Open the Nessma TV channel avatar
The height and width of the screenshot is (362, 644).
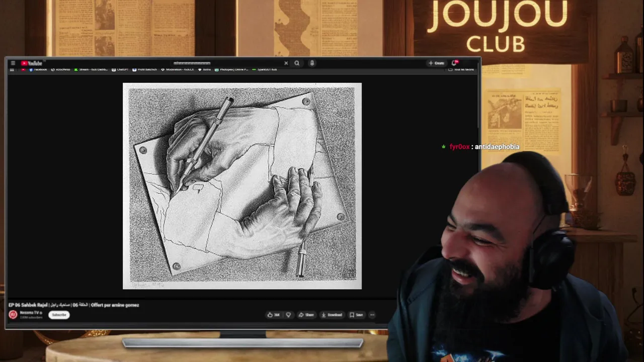13,315
